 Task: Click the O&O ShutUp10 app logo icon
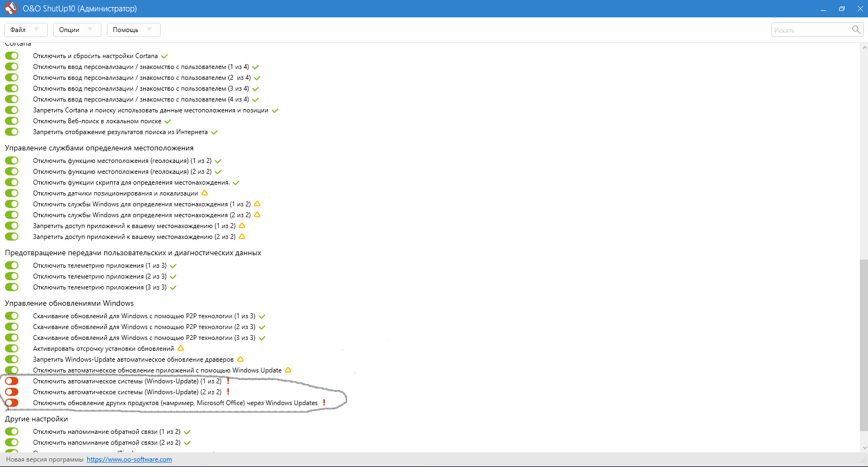click(x=10, y=8)
